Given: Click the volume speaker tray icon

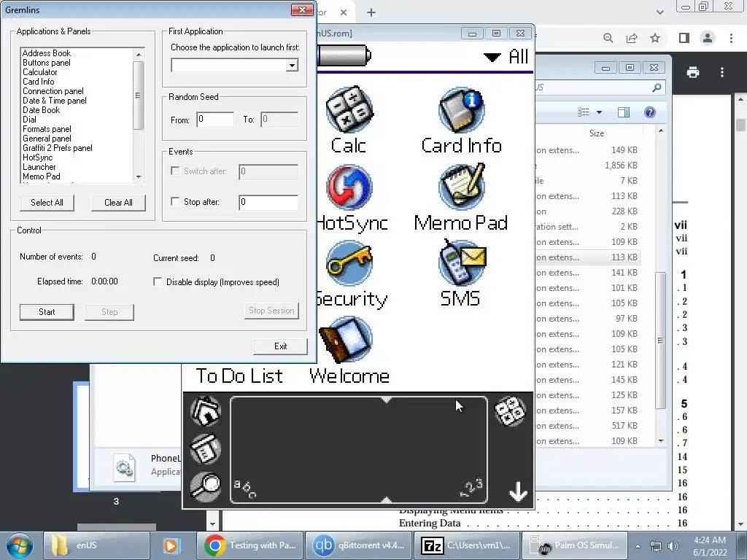Looking at the screenshot, I should (x=673, y=546).
